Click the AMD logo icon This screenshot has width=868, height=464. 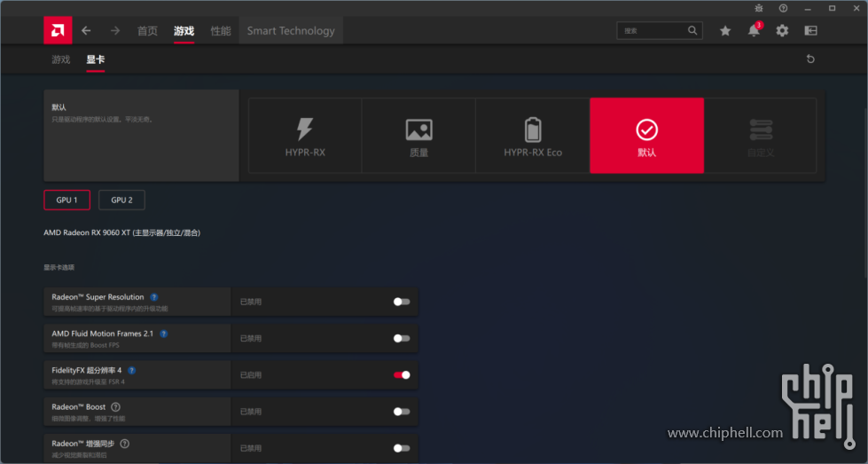coord(58,30)
